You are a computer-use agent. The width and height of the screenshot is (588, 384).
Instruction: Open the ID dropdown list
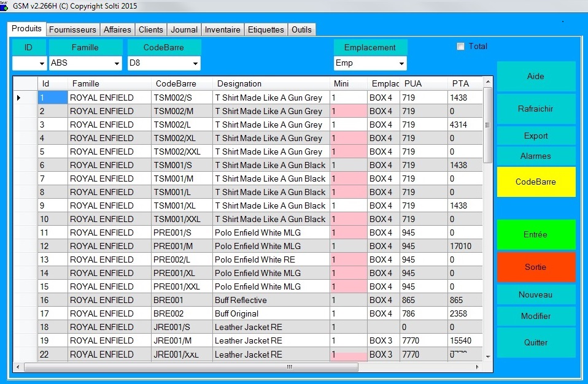42,63
